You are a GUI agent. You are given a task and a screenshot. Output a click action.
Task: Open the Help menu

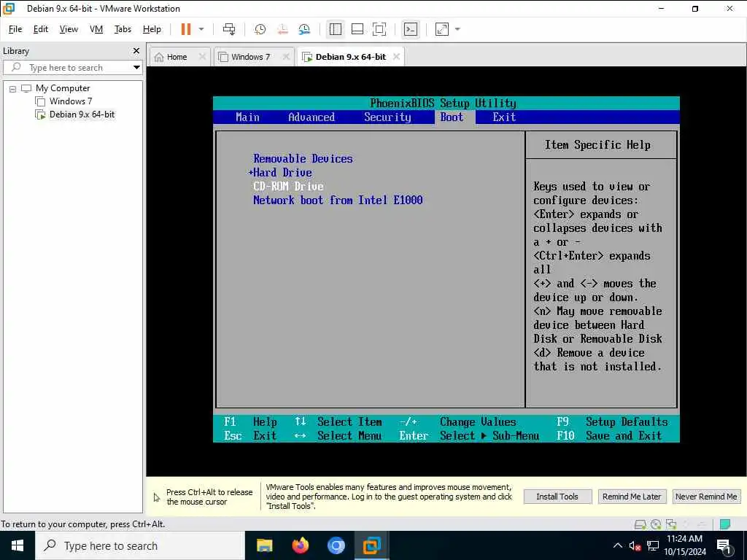152,29
